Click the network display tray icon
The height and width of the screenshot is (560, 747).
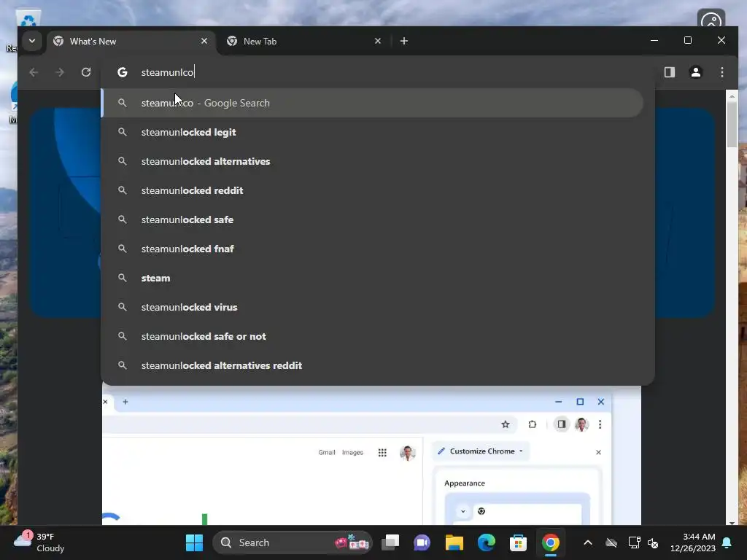click(x=634, y=542)
